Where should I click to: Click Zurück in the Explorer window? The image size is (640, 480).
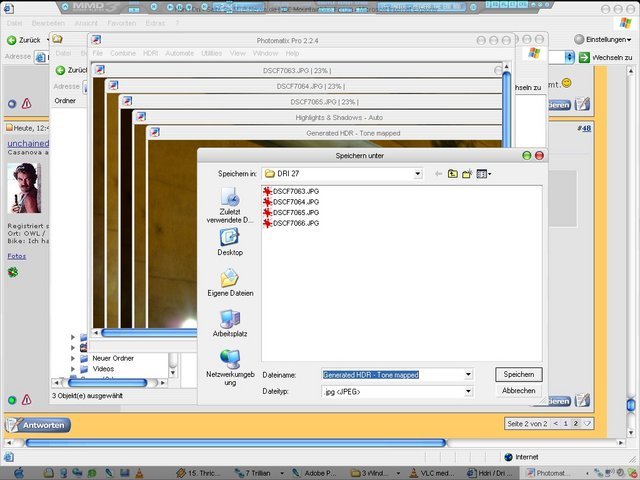click(x=71, y=70)
